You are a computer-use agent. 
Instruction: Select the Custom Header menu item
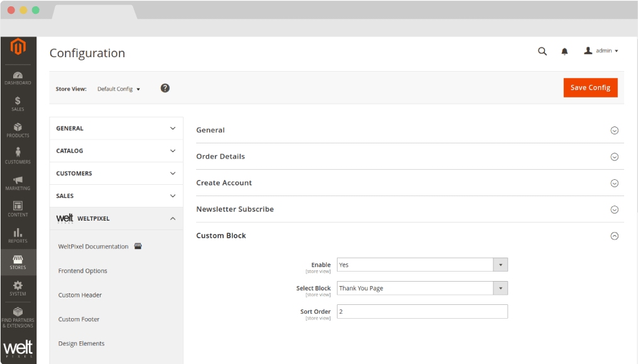pyautogui.click(x=80, y=295)
